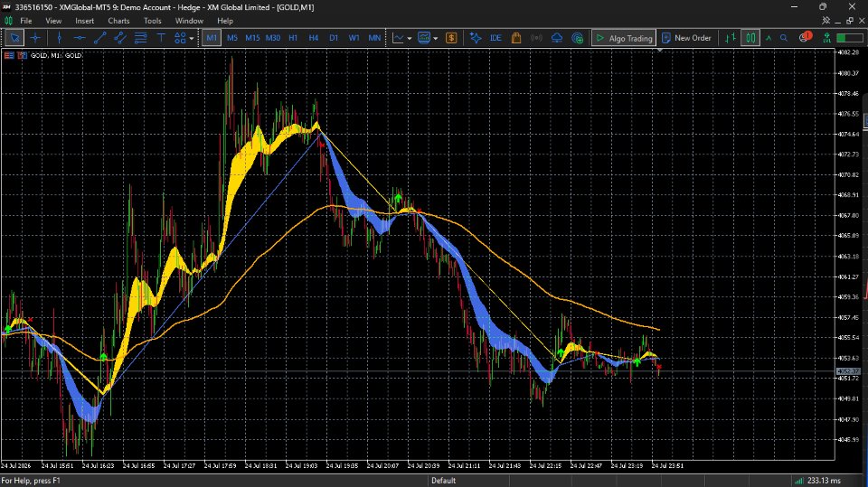Click the New Order button
This screenshot has height=487, width=868.
(686, 38)
